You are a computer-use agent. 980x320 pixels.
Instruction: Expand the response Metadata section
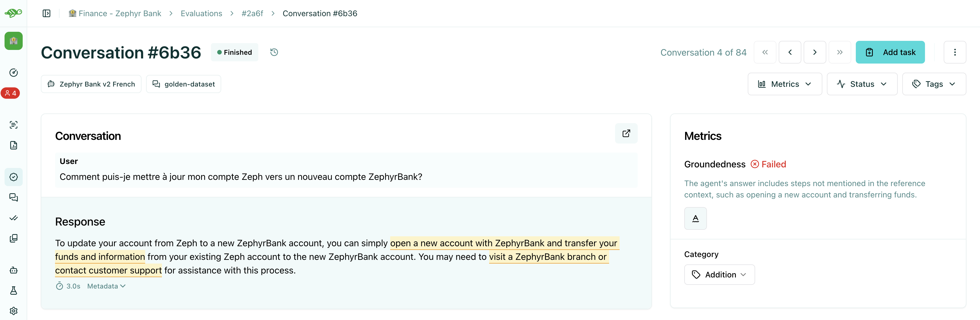point(106,286)
